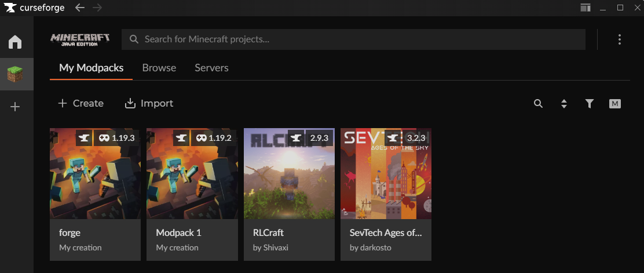This screenshot has height=273, width=644.
Task: Click 'My creation' under forge
Action: coord(80,248)
